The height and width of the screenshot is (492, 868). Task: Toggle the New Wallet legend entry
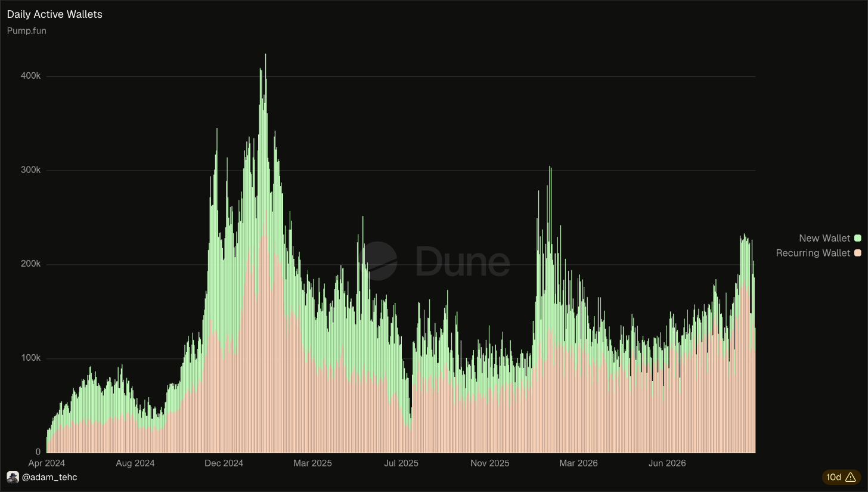[x=830, y=238]
